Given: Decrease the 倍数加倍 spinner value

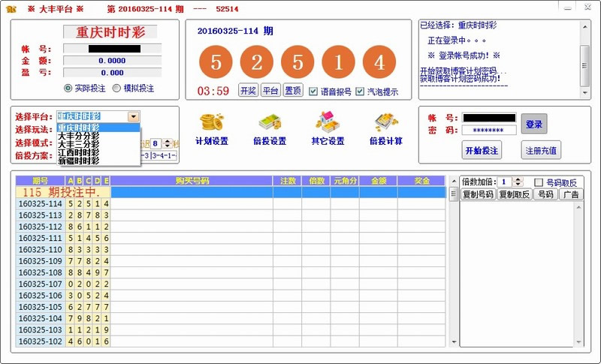Looking at the screenshot, I should 518,185.
